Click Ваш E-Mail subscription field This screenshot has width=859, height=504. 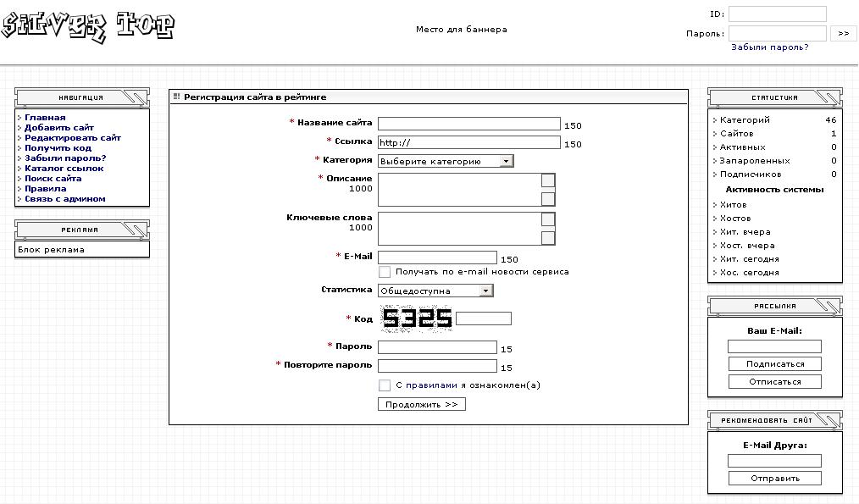coord(774,346)
